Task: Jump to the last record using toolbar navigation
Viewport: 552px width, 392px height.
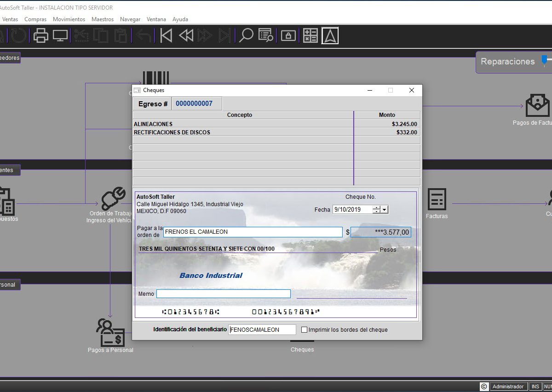Action: [225, 35]
